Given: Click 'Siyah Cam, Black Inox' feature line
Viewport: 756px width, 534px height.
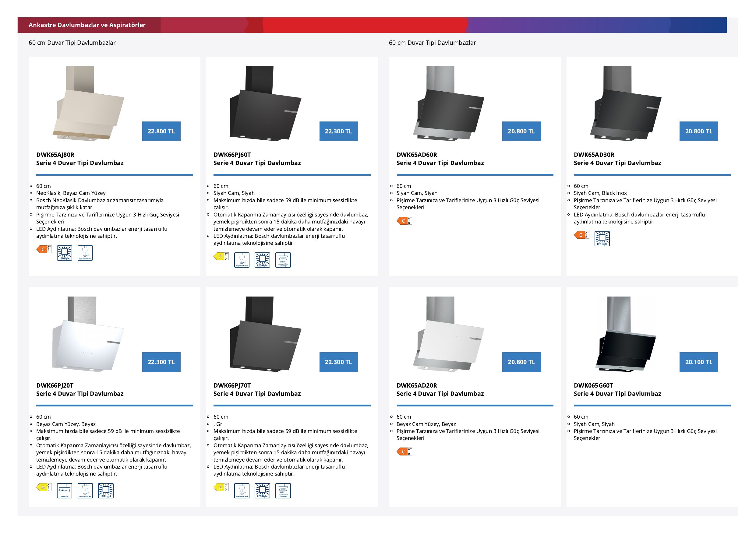Looking at the screenshot, I should tap(600, 193).
